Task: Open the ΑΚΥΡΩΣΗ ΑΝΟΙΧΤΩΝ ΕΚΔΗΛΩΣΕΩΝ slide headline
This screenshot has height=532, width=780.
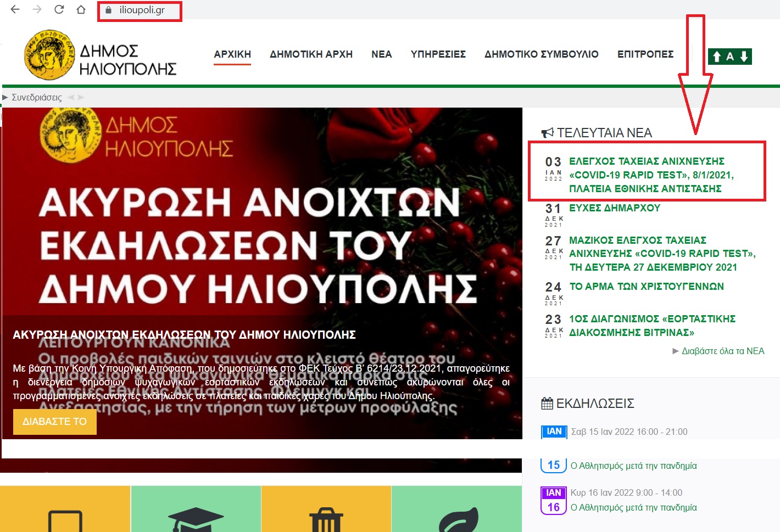Action: pyautogui.click(x=184, y=334)
